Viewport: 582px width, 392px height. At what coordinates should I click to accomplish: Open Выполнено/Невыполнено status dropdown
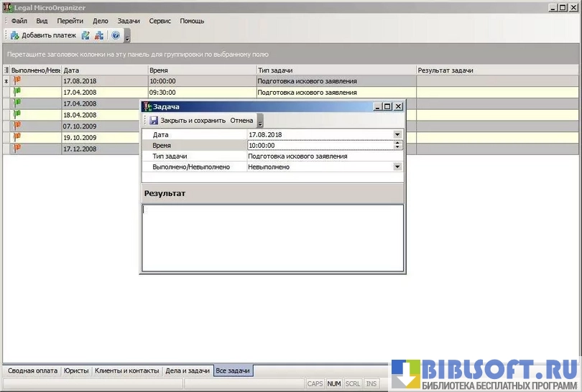pos(397,167)
